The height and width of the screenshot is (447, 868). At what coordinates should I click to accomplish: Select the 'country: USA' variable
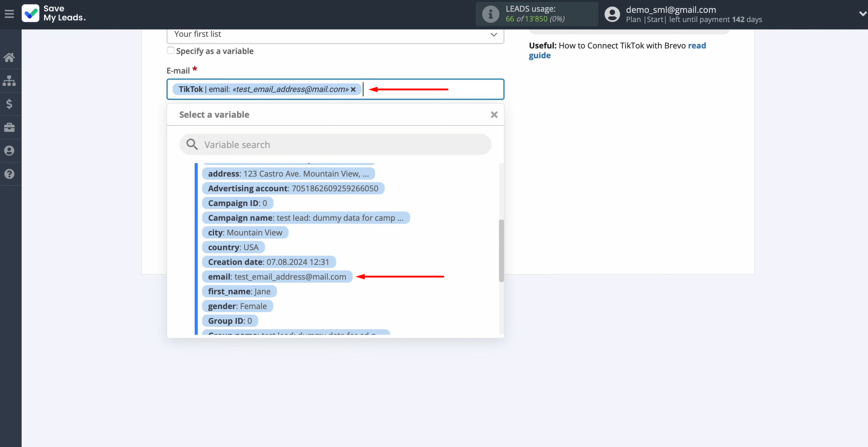[x=233, y=247]
